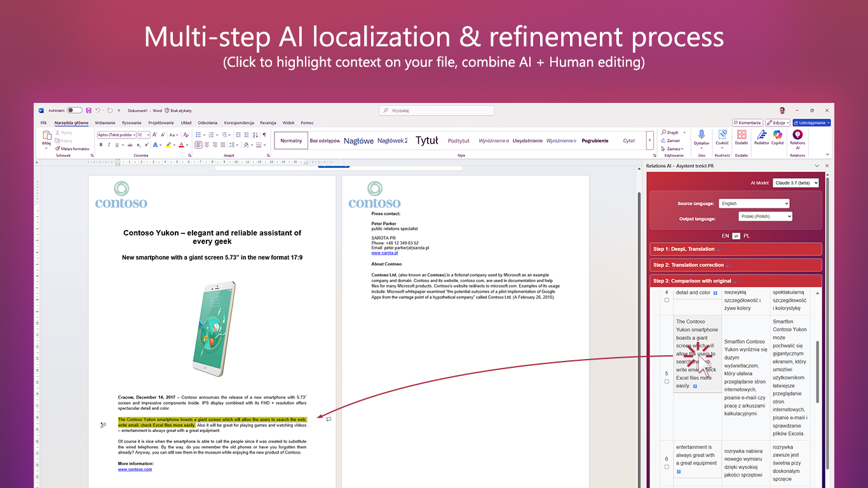The image size is (868, 488).
Task: Open the Recenzja ribbon tab
Action: (268, 123)
